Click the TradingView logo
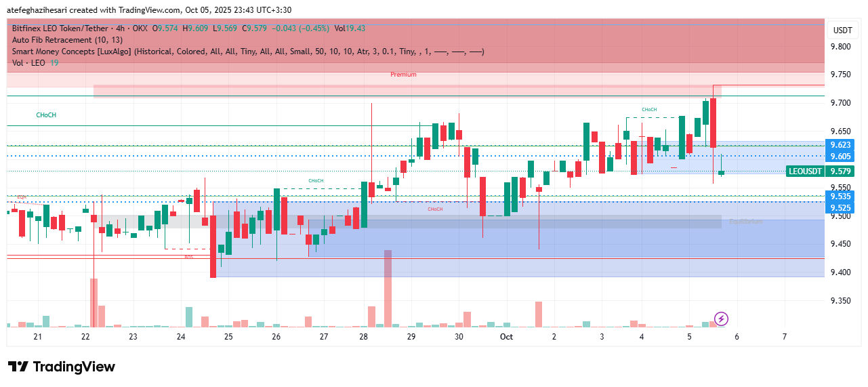868x387 pixels. 62,367
